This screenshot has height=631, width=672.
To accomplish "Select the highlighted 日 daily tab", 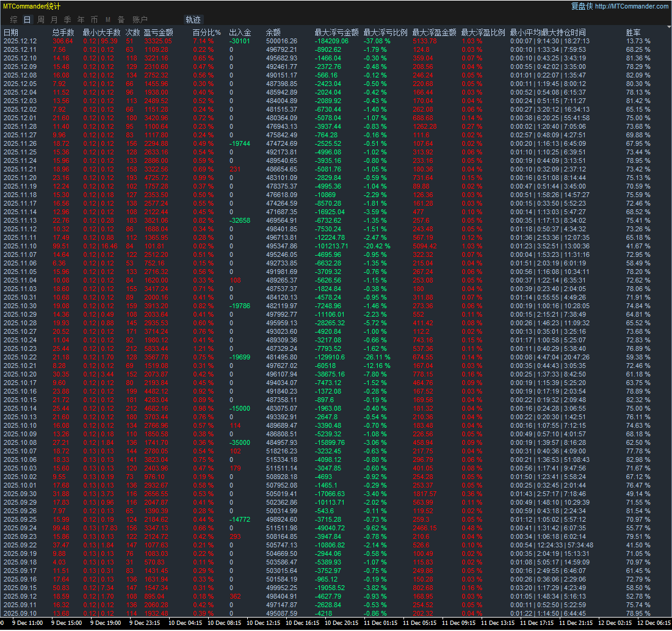I will click(26, 20).
